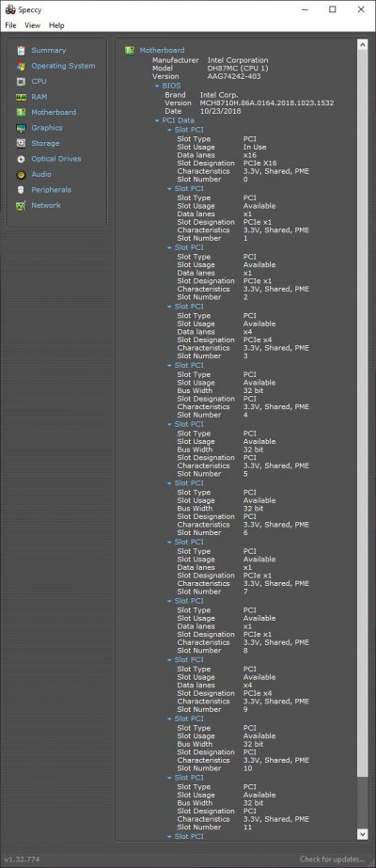Click the vertical scrollbar thumb
376x868 pixels.
(363, 414)
